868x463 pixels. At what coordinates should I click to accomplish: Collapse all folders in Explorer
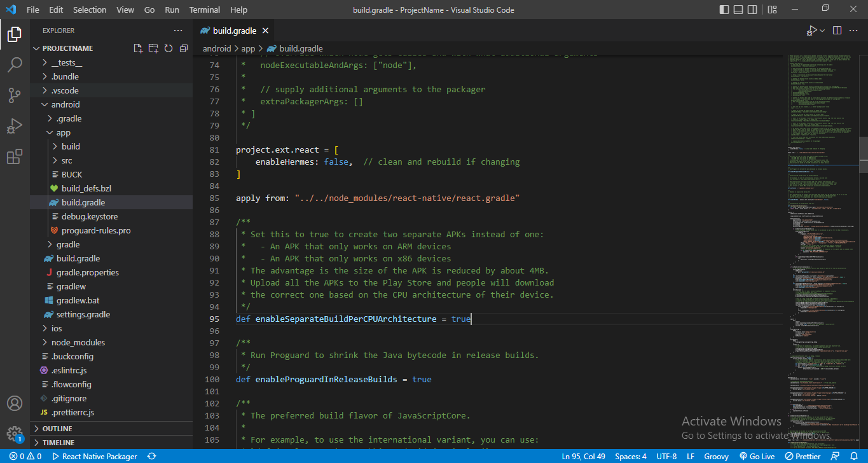coord(184,48)
